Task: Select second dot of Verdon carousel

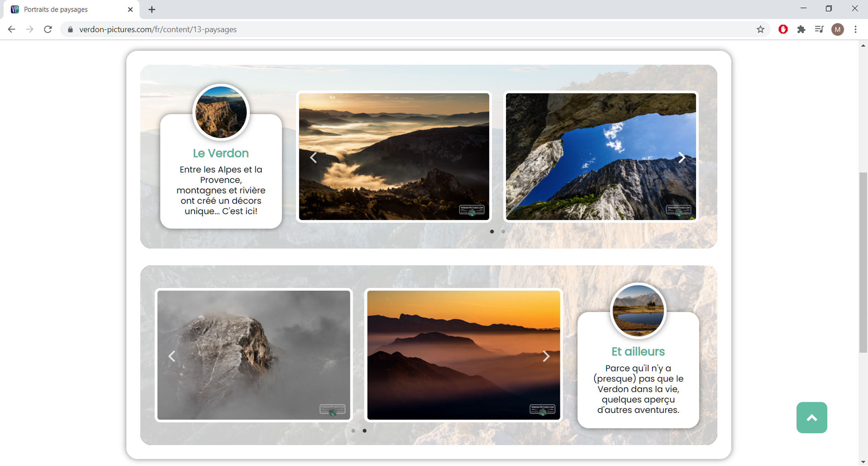Action: (x=503, y=232)
